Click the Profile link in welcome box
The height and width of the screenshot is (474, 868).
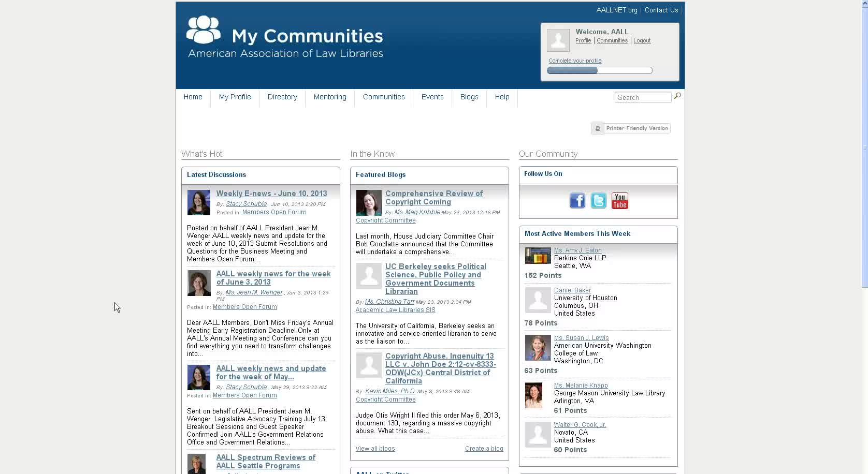point(583,40)
